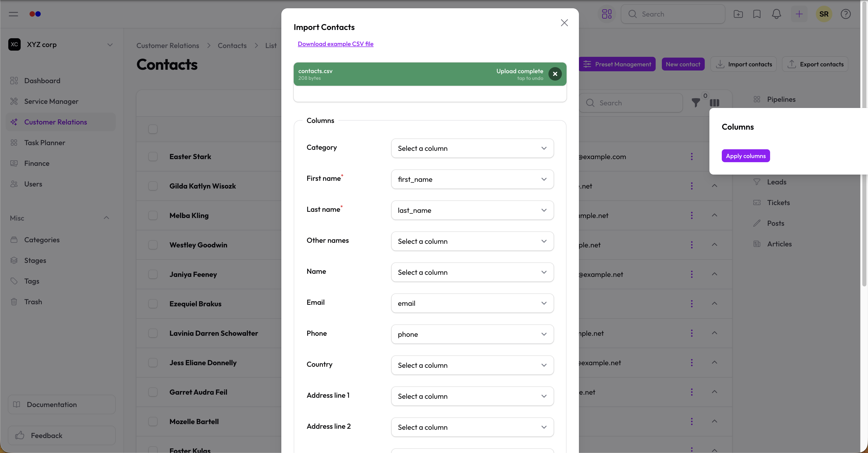Image resolution: width=868 pixels, height=453 pixels.
Task: Open the Email column dropdown
Action: click(472, 303)
